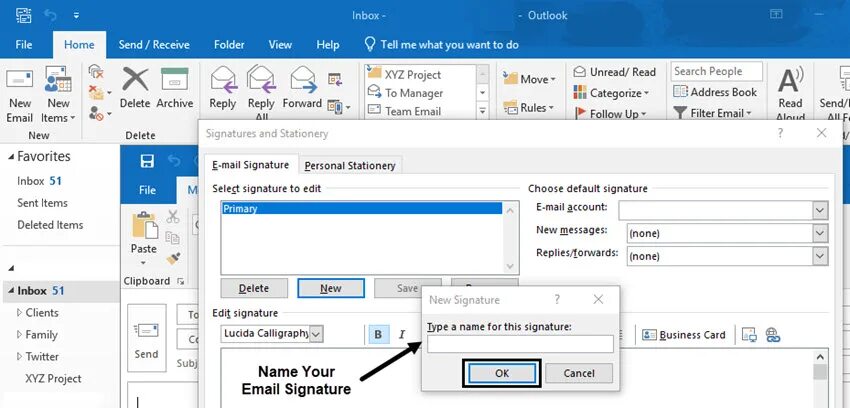
Task: Switch to Personal Stationery tab
Action: [350, 165]
